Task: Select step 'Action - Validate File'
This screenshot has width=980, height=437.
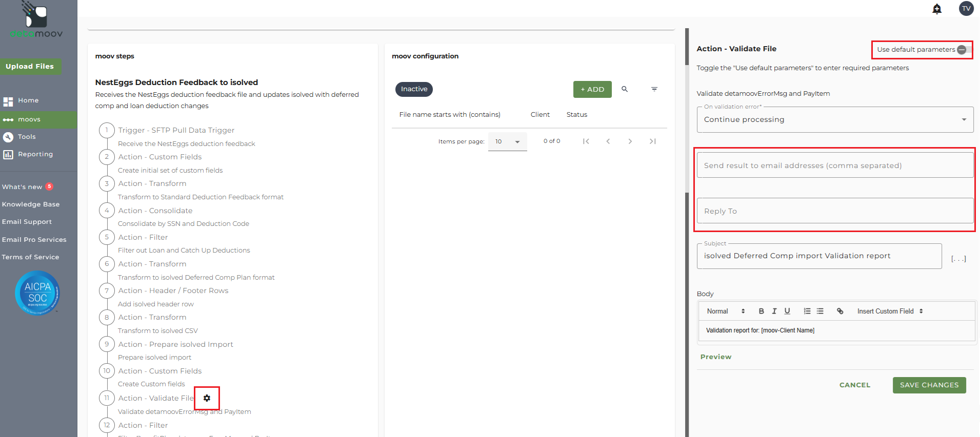Action: 156,398
